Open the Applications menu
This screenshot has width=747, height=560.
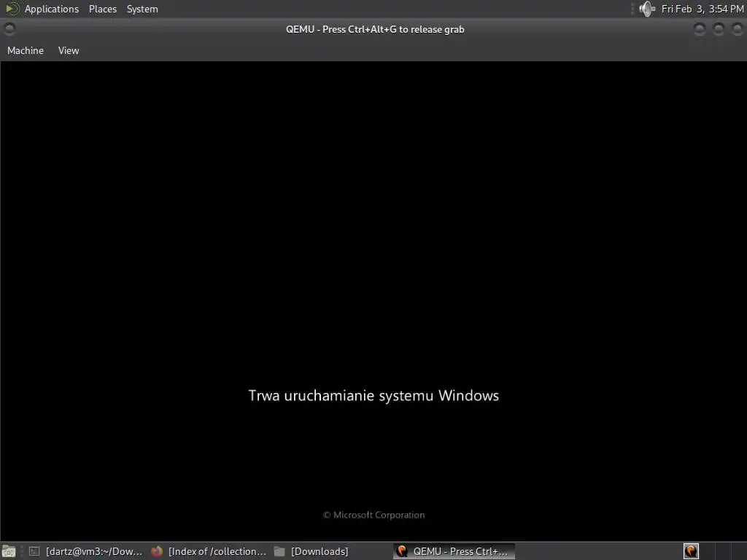(52, 9)
